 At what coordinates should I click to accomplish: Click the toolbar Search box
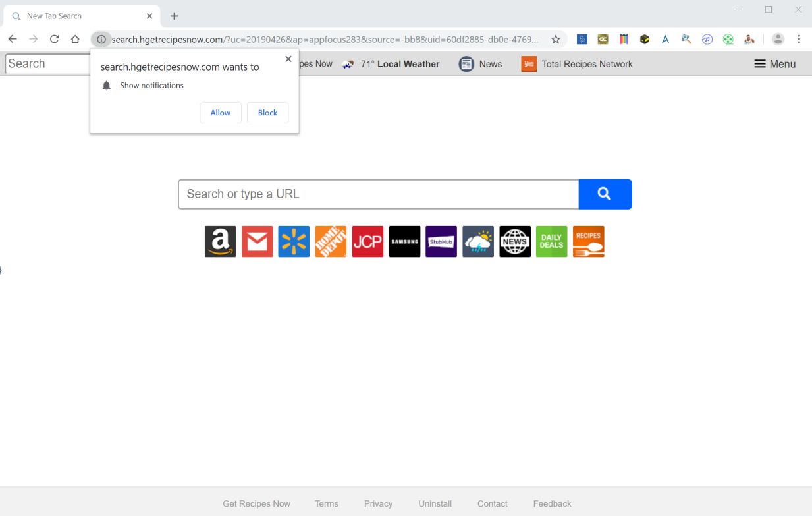coord(47,64)
